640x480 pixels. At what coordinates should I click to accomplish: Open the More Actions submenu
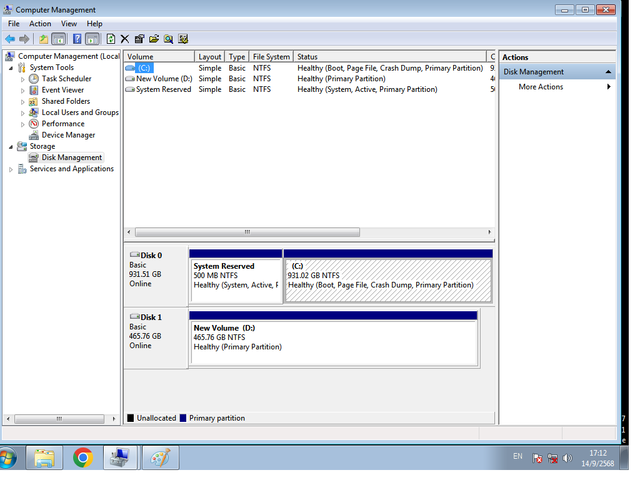pyautogui.click(x=558, y=87)
